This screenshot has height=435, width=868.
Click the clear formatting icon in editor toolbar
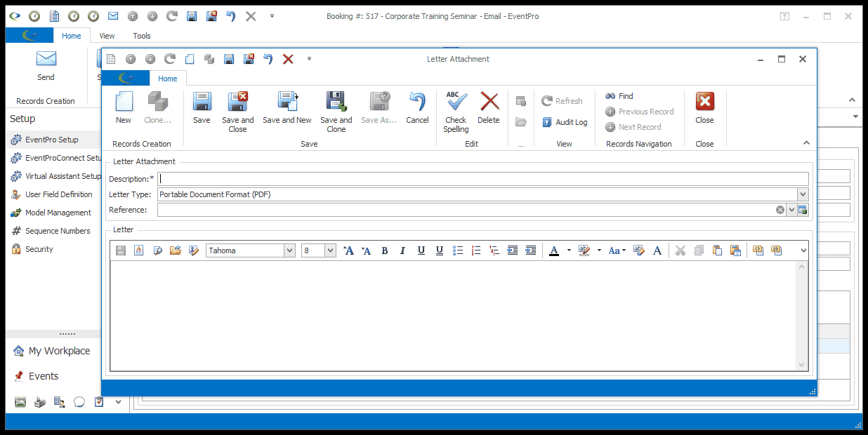click(x=639, y=250)
